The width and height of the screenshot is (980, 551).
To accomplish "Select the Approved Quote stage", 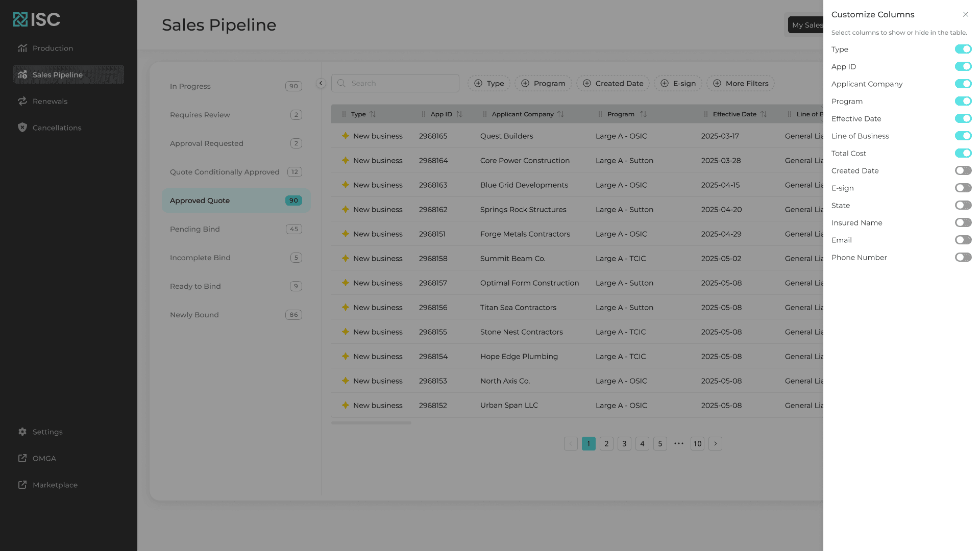I will click(236, 201).
